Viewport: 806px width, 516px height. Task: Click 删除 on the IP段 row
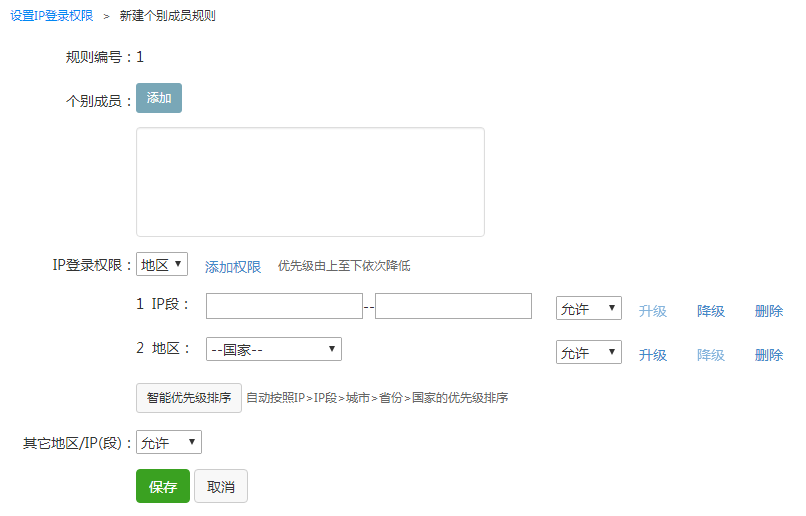[769, 311]
